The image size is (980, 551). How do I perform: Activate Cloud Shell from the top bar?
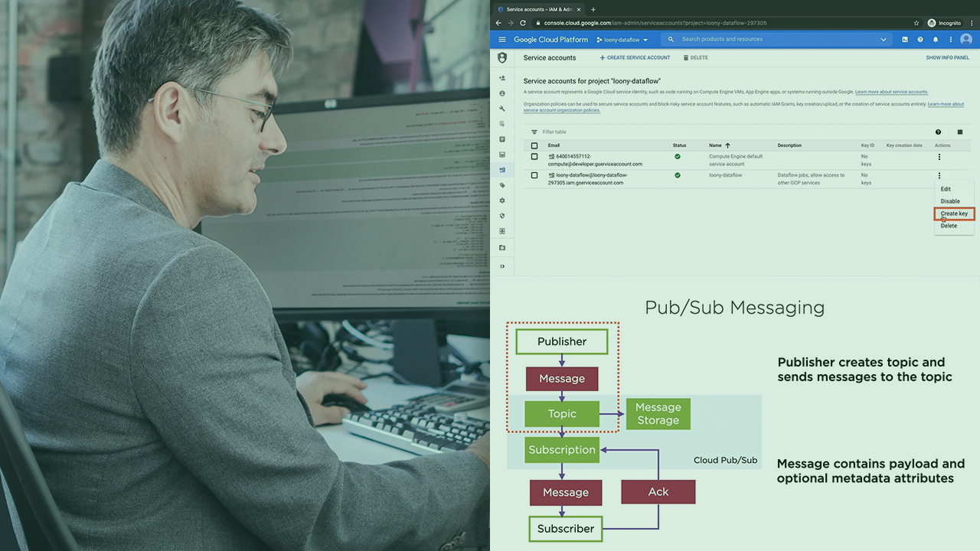click(x=905, y=40)
